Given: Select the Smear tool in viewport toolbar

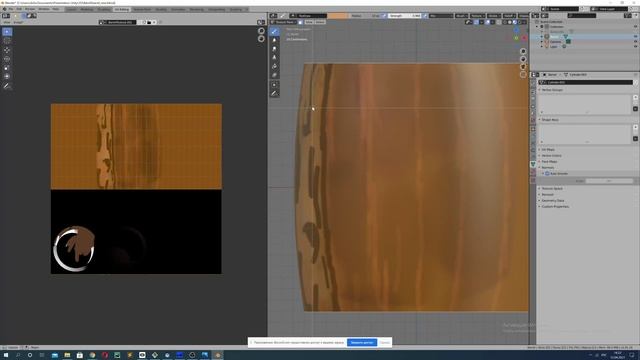Looking at the screenshot, I should point(274,49).
